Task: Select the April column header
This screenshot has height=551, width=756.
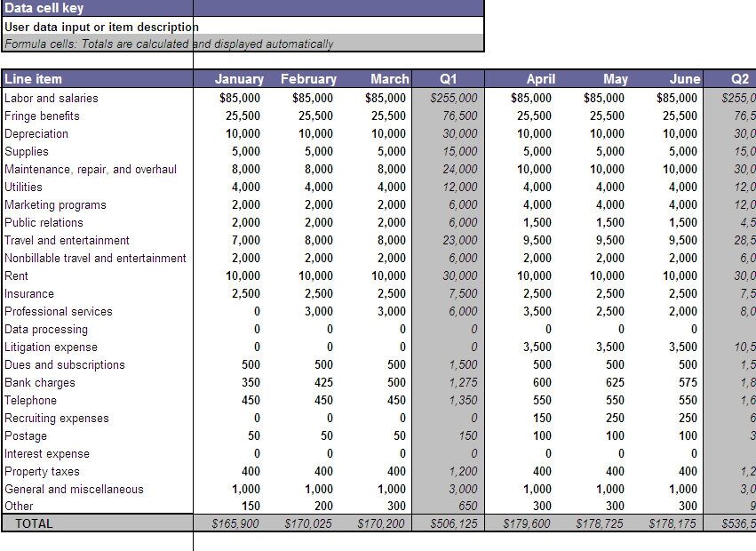Action: (x=540, y=78)
